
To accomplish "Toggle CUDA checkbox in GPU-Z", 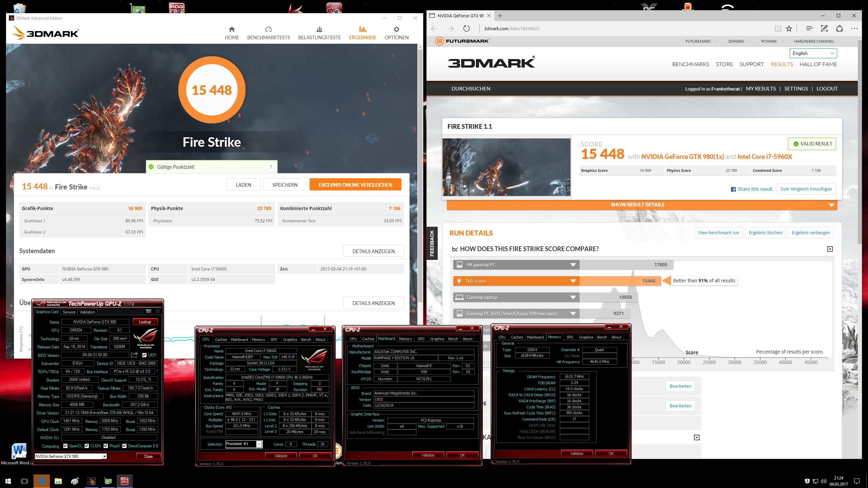I will [87, 446].
